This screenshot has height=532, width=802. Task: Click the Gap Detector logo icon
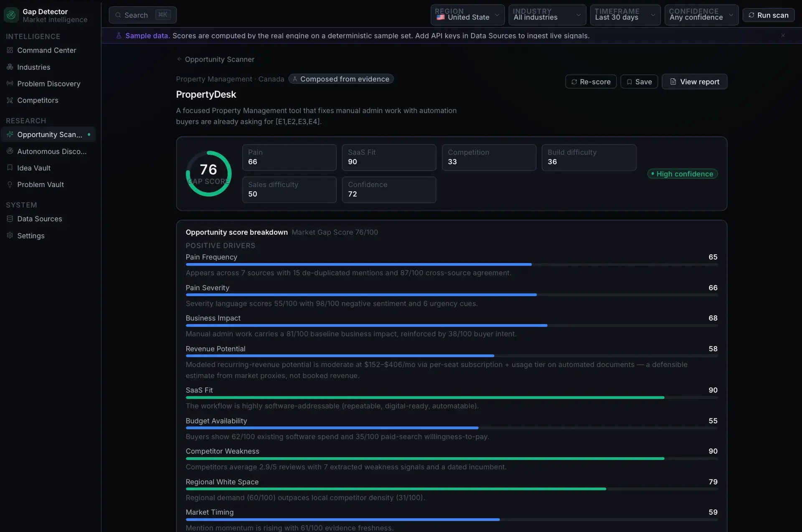tap(11, 15)
